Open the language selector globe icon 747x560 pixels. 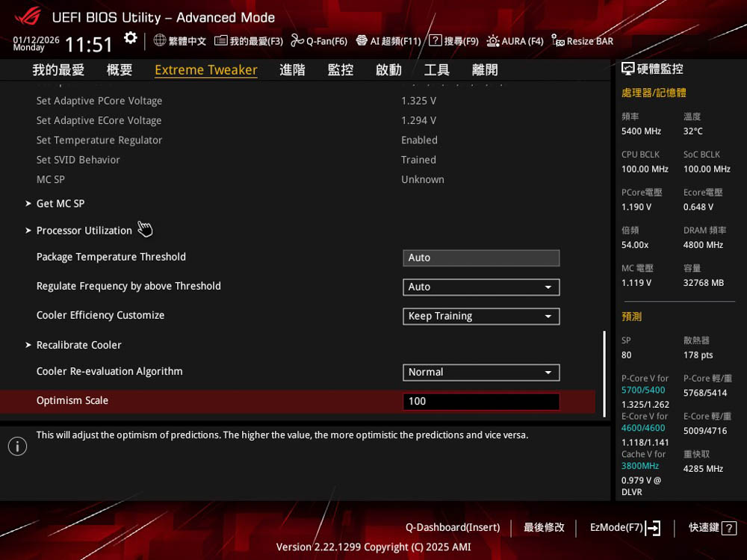click(160, 40)
